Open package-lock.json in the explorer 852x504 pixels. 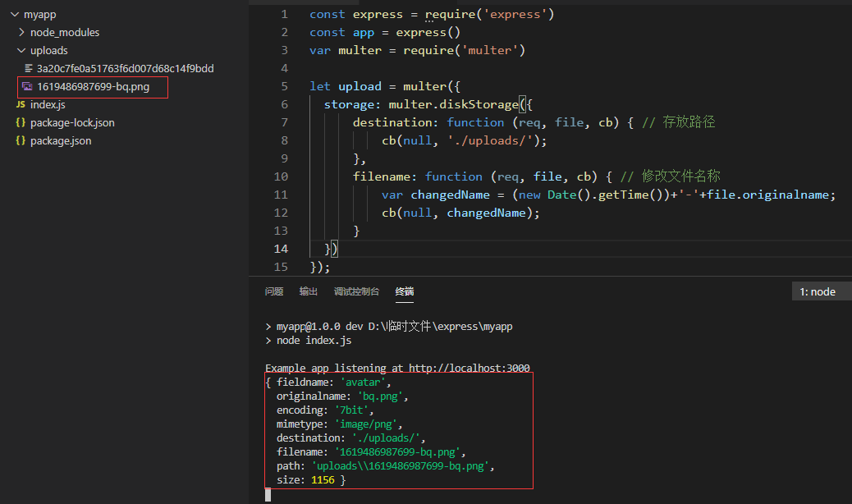[x=72, y=123]
